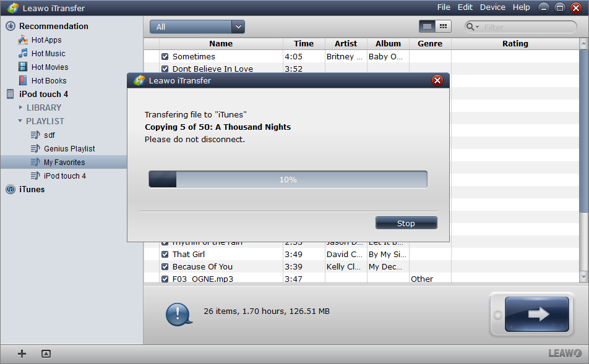Click the song list vertical scrollbar

pyautogui.click(x=583, y=131)
